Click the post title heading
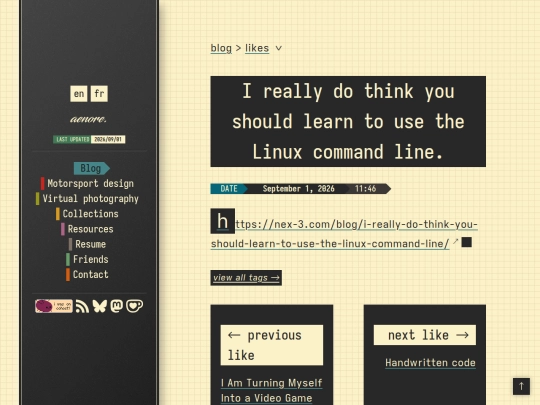Image resolution: width=540 pixels, height=405 pixels. [348, 122]
